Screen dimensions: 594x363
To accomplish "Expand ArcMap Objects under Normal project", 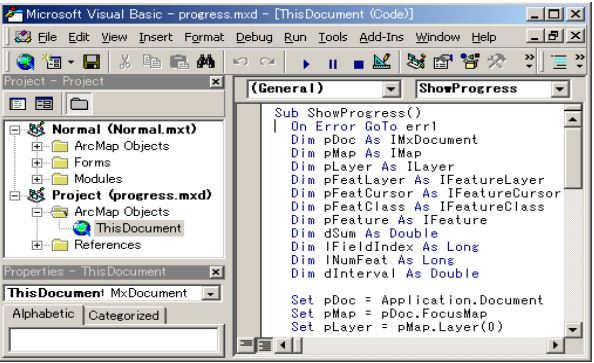I will pos(37,146).
